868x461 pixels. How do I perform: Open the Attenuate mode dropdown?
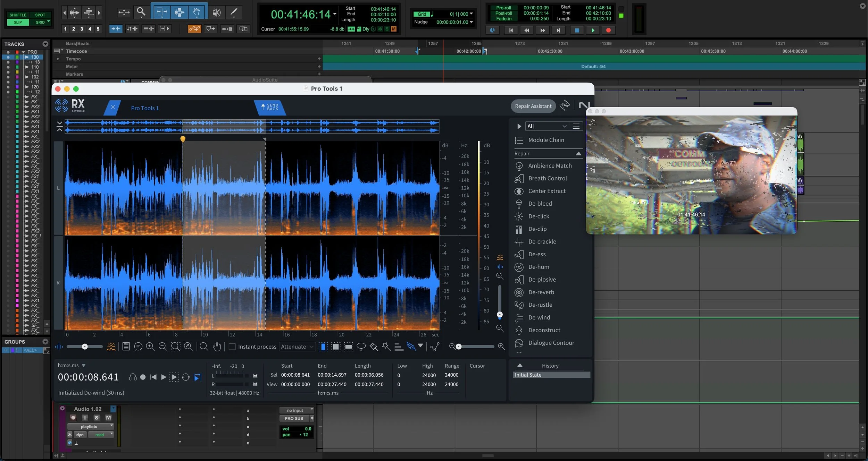point(297,347)
